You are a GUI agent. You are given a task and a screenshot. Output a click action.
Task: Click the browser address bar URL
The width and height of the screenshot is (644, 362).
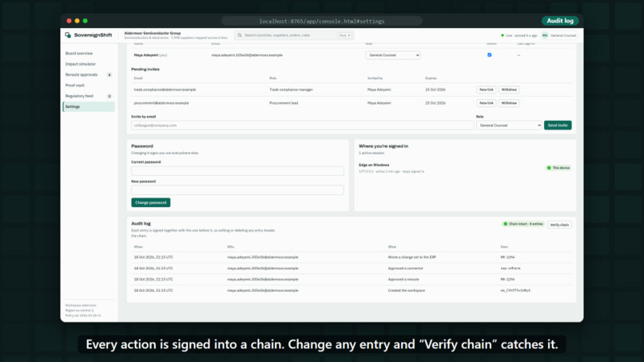coord(321,22)
